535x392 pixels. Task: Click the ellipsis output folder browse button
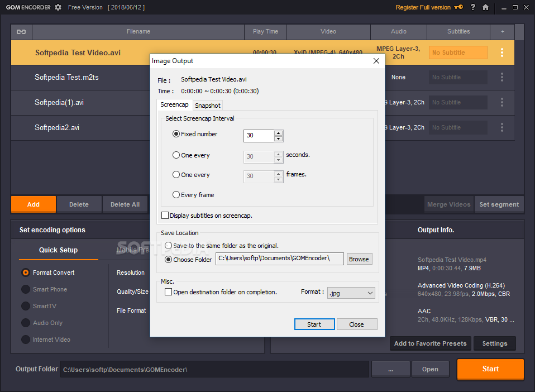pyautogui.click(x=391, y=369)
